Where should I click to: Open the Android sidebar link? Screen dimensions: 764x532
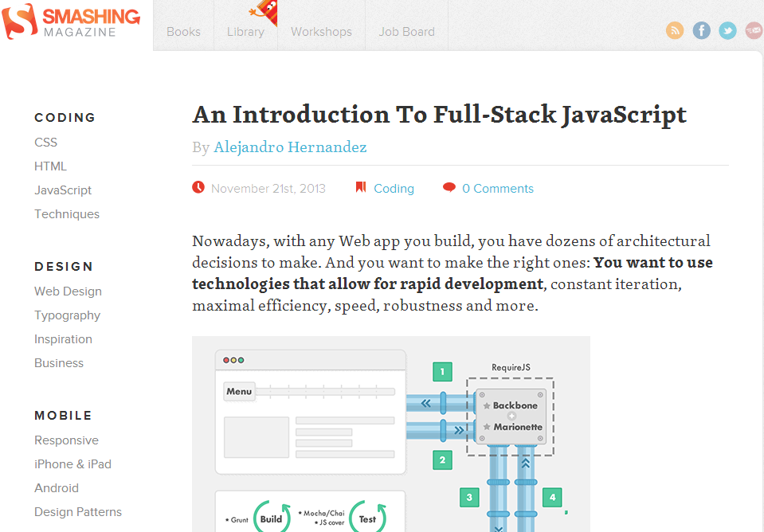point(56,488)
